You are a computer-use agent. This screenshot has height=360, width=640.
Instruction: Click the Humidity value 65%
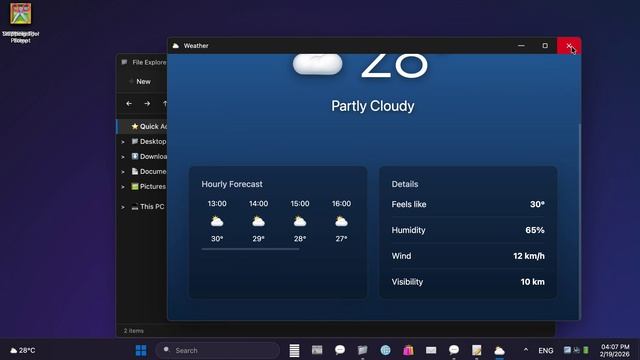pos(535,230)
